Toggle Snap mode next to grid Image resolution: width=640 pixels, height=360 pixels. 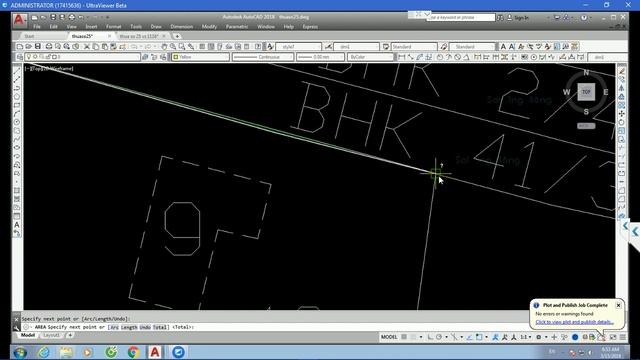coord(413,337)
